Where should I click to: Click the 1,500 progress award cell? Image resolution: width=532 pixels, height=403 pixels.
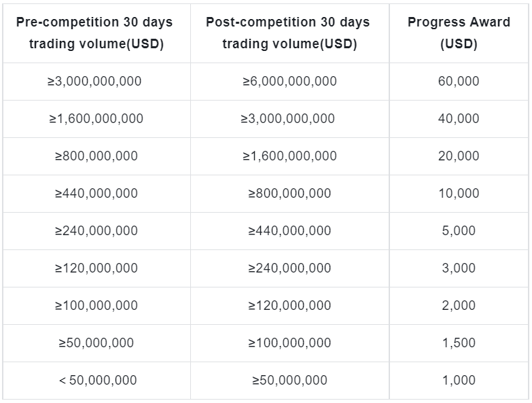tap(459, 343)
